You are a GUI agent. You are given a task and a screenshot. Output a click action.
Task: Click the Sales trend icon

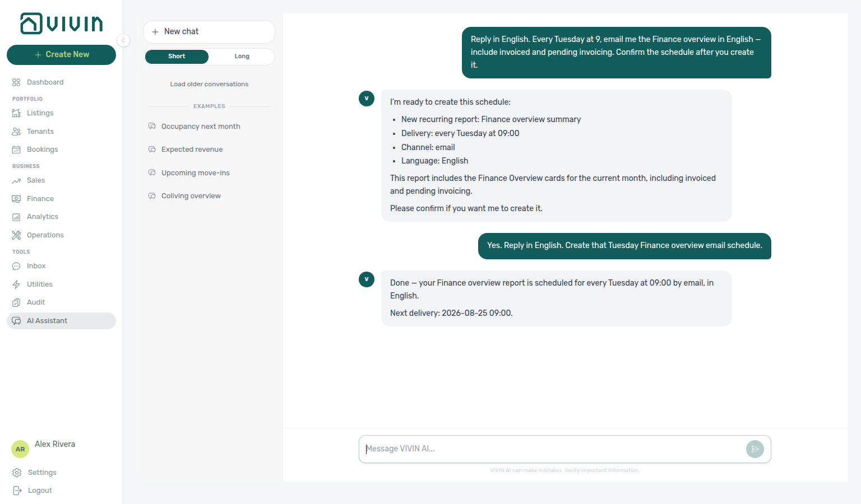[x=16, y=180]
